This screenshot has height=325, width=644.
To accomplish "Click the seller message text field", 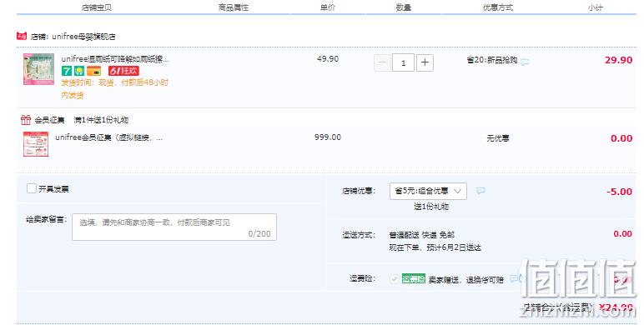I will [174, 227].
